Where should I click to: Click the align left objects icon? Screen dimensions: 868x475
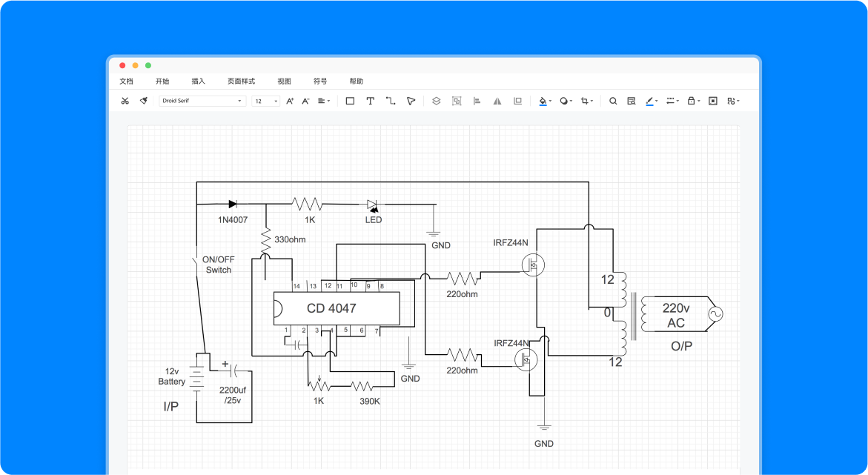point(477,101)
